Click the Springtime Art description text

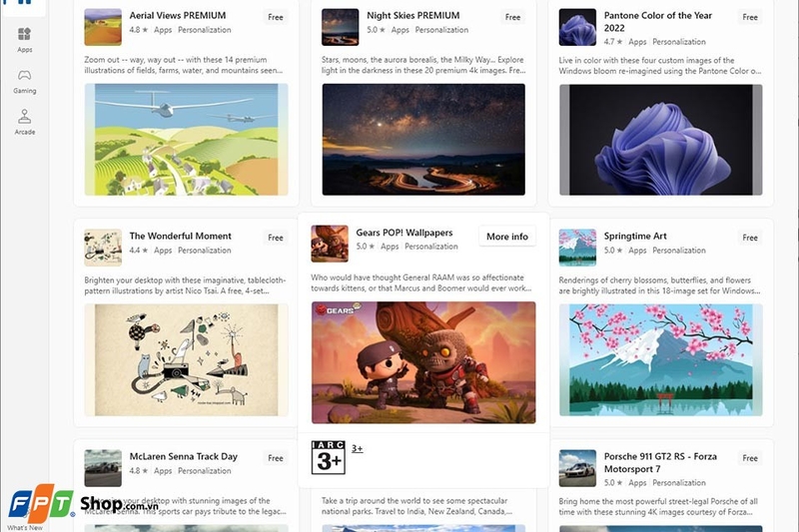[x=659, y=285]
